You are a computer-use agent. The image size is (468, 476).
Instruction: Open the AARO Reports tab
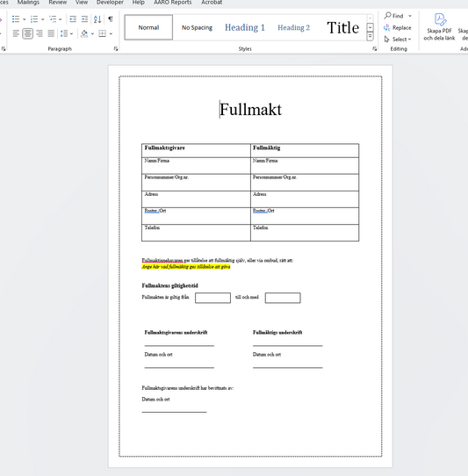172,3
